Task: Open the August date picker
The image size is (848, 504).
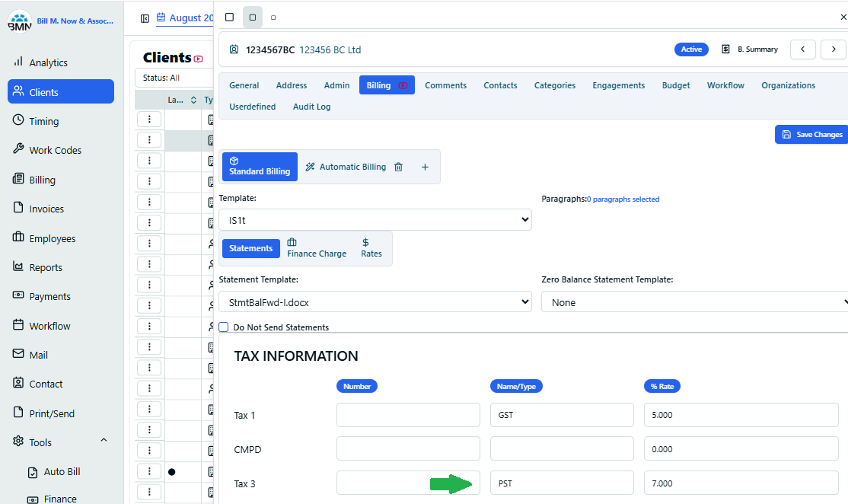Action: tap(186, 18)
